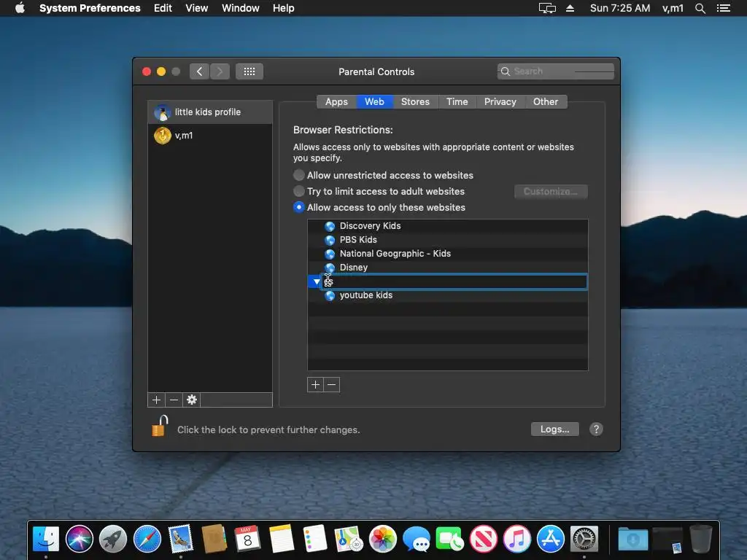747x560 pixels.
Task: Remove user with minus below user list
Action: (174, 400)
